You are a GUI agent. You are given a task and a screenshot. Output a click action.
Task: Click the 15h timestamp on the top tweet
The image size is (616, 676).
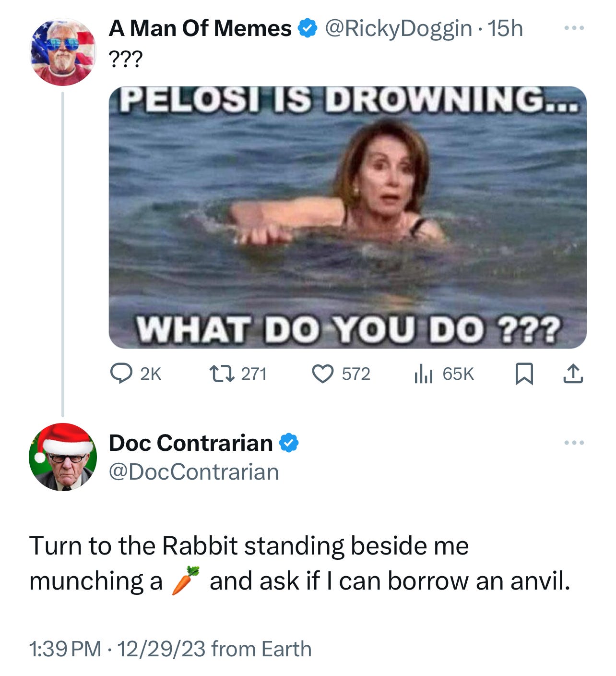tap(505, 29)
